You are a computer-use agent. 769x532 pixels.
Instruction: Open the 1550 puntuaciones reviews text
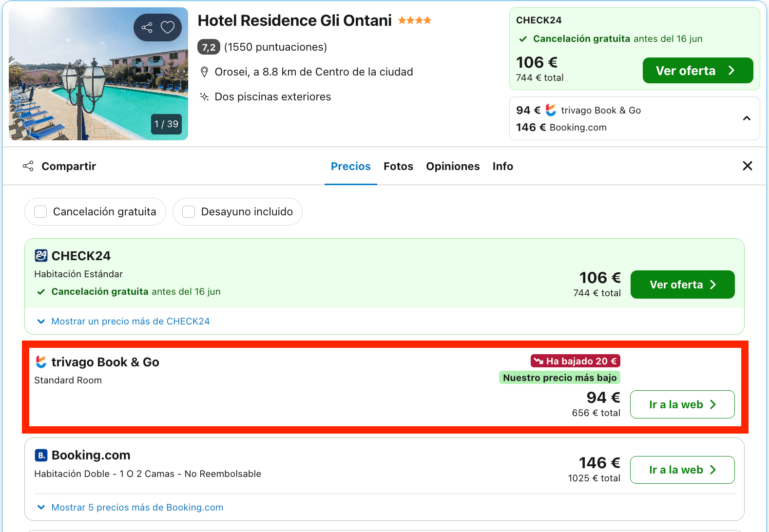[x=275, y=47]
